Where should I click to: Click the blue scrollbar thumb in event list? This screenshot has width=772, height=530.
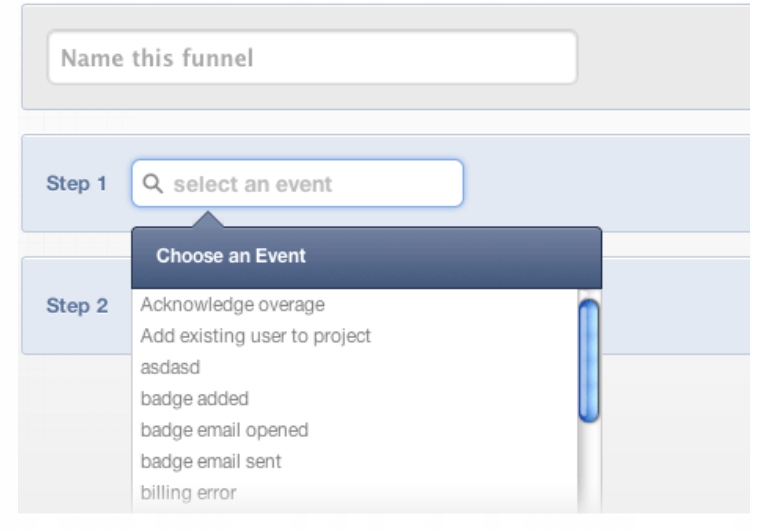[x=589, y=360]
